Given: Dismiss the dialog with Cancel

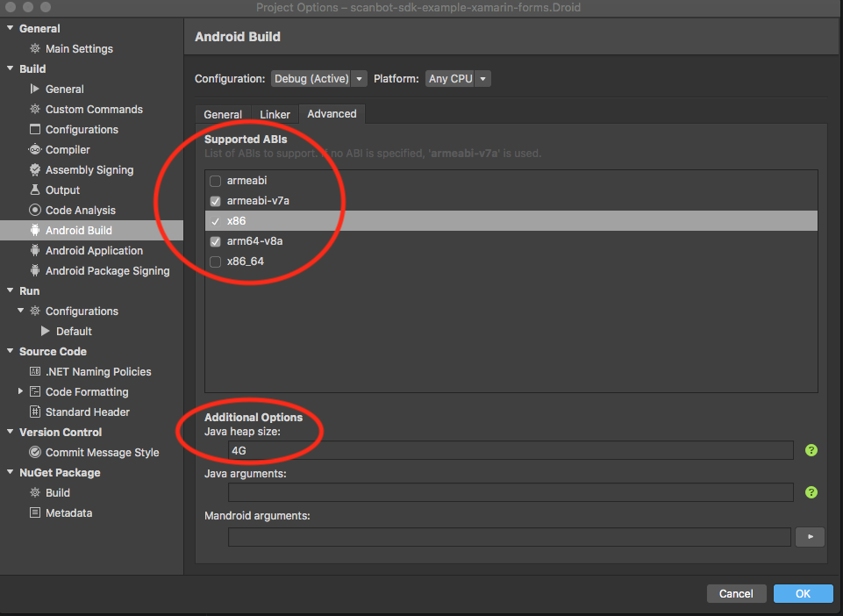Looking at the screenshot, I should tap(736, 593).
